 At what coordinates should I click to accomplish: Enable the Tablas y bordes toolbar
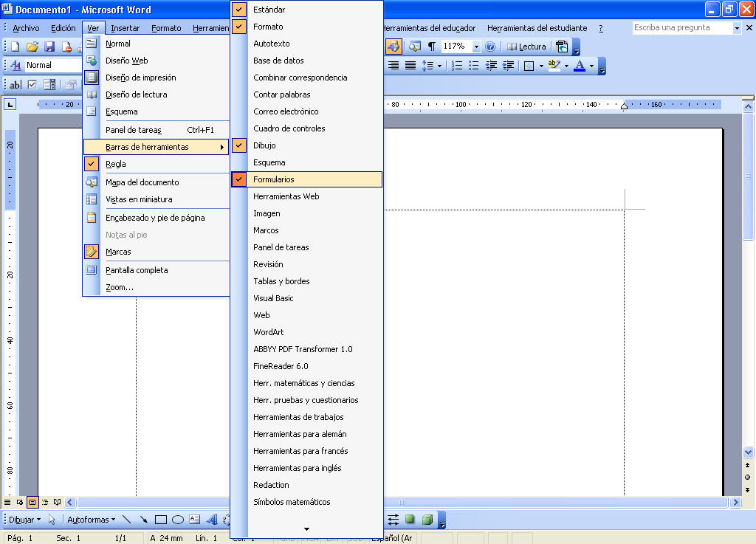306,281
